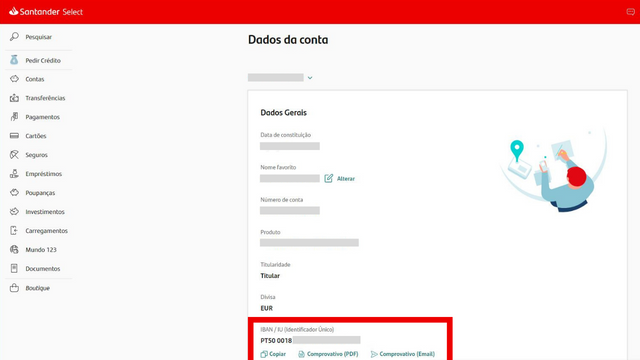The image size is (640, 360).
Task: Click the Pedir Crédito money bag icon
Action: coord(14,60)
